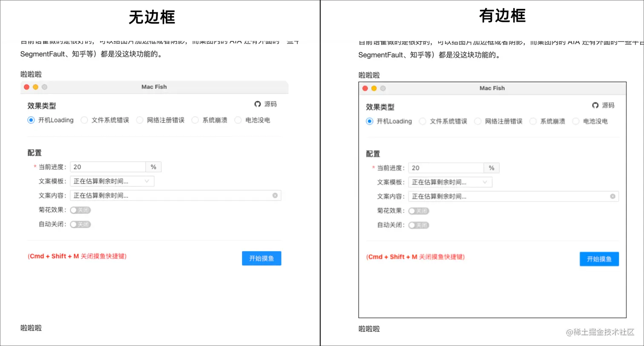The image size is (644, 346).
Task: Click red shortcut hint text in left panel
Action: pos(77,256)
